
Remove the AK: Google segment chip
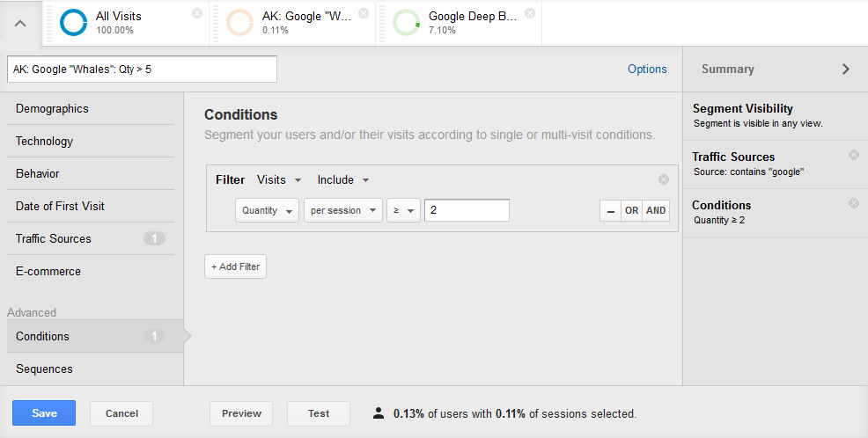(x=364, y=13)
